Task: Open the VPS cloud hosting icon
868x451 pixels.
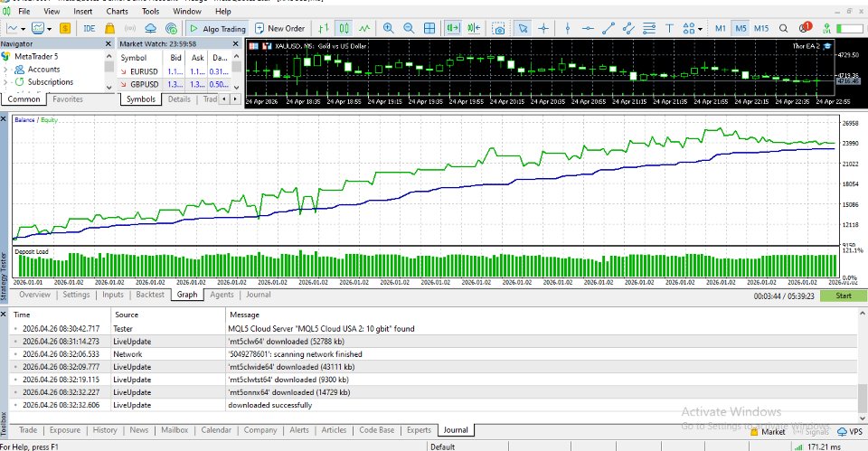Action: point(151,28)
